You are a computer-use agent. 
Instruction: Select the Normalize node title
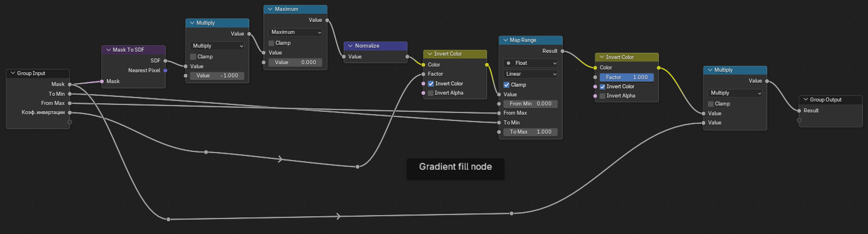367,46
